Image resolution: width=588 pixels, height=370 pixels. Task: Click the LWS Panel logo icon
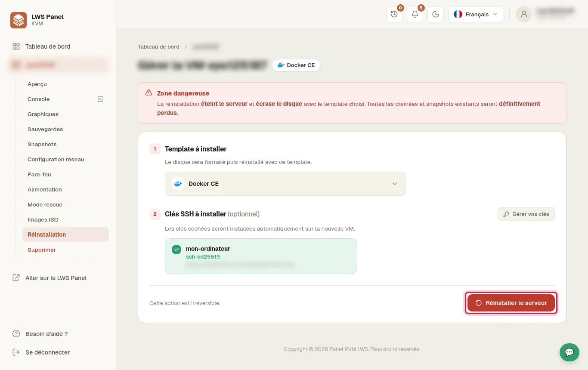[19, 20]
